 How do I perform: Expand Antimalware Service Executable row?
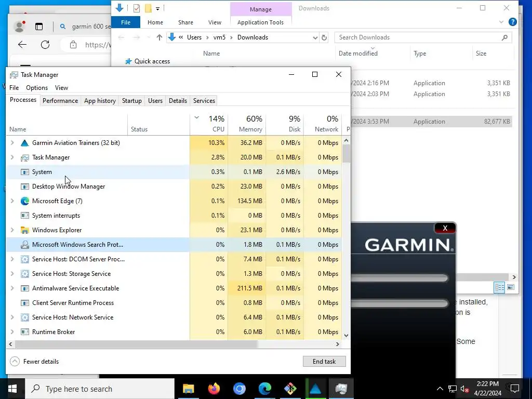pos(12,288)
